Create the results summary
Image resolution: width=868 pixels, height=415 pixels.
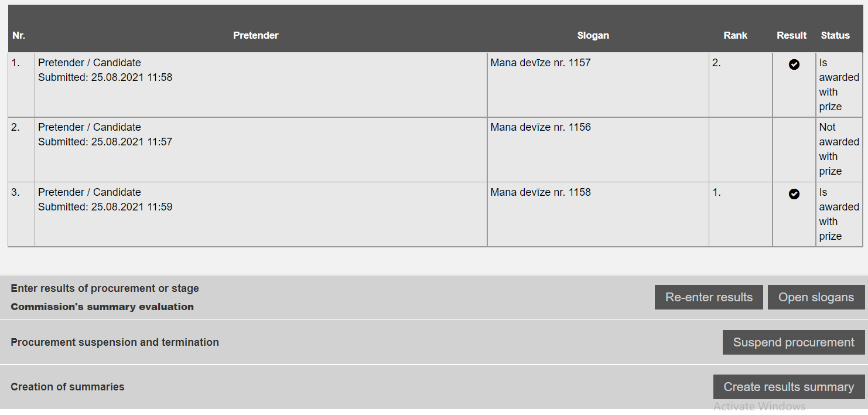(788, 387)
